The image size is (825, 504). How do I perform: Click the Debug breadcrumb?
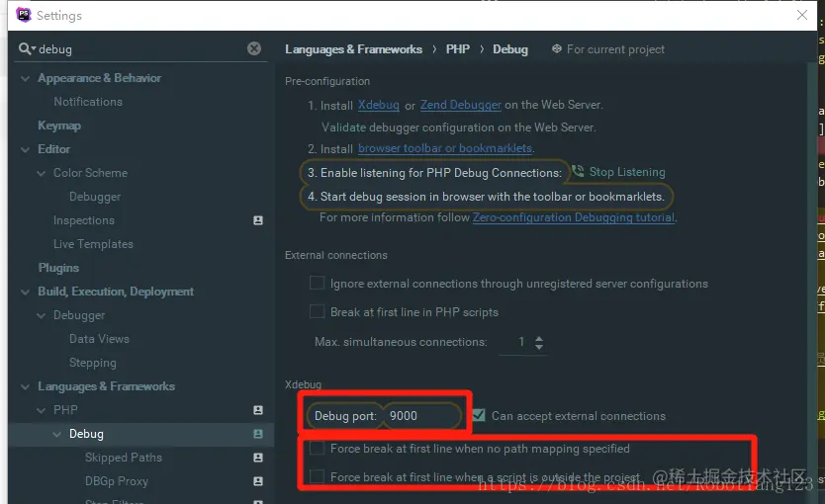(509, 48)
